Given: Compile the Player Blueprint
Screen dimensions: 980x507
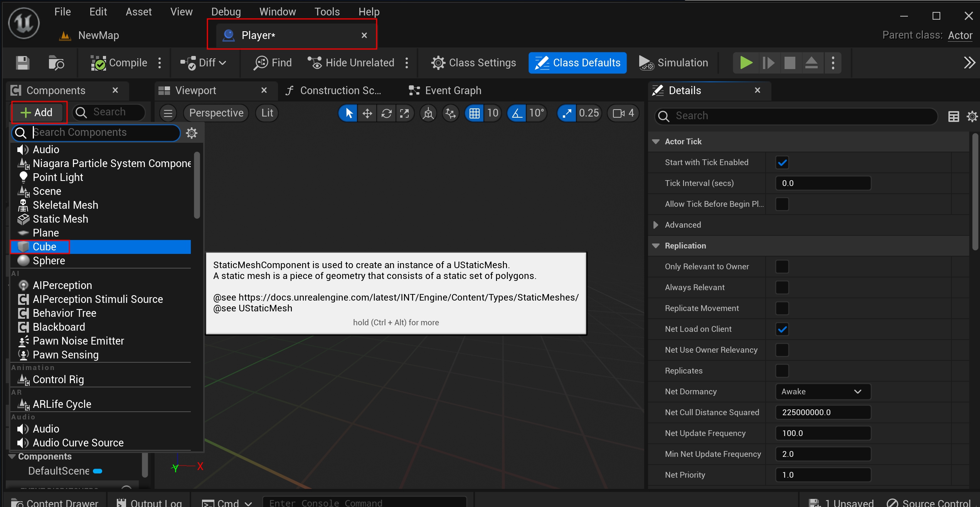Looking at the screenshot, I should (x=119, y=63).
